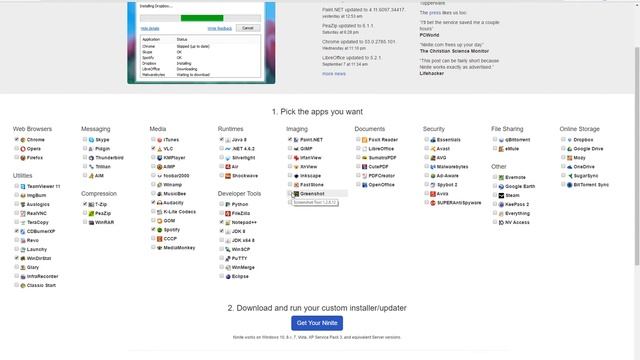Click the Audacity app icon
Image resolution: width=640 pixels, height=360 pixels.
coord(160,202)
